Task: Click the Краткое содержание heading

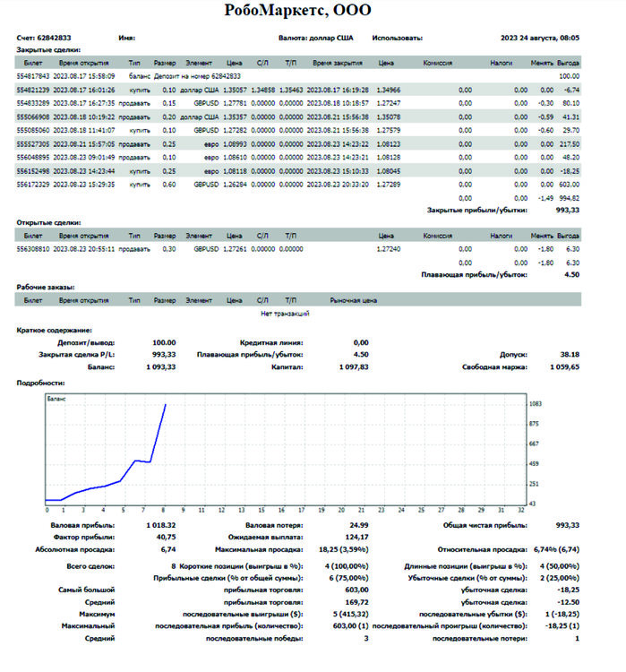Action: [54, 331]
